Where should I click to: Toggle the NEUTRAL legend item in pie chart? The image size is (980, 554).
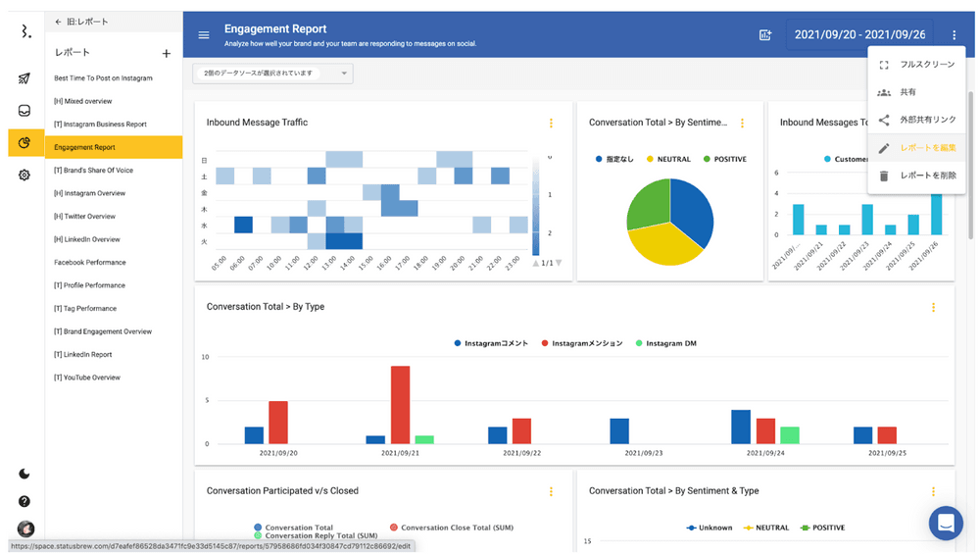pyautogui.click(x=667, y=159)
